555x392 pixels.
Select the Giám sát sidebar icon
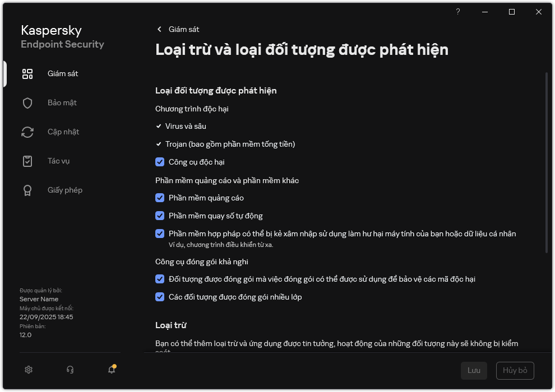click(27, 73)
